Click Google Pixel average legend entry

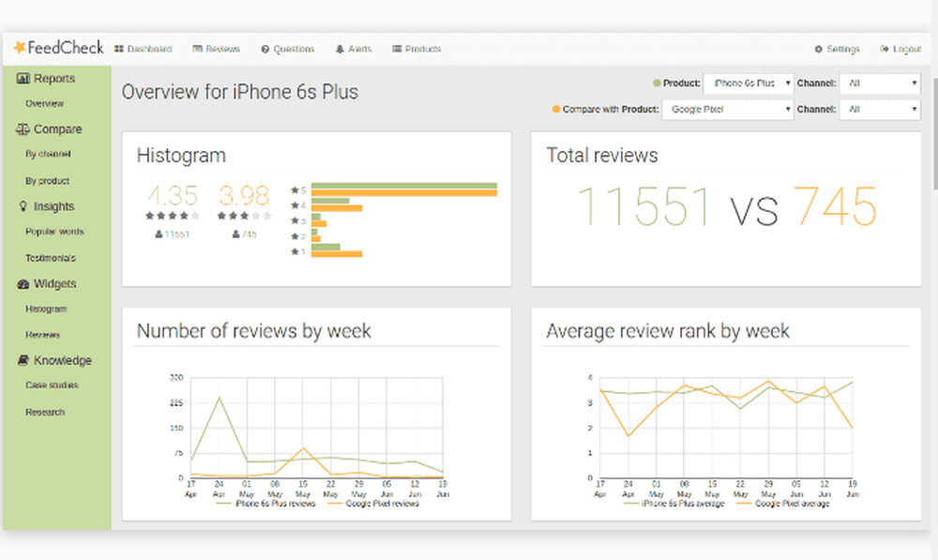[782, 504]
